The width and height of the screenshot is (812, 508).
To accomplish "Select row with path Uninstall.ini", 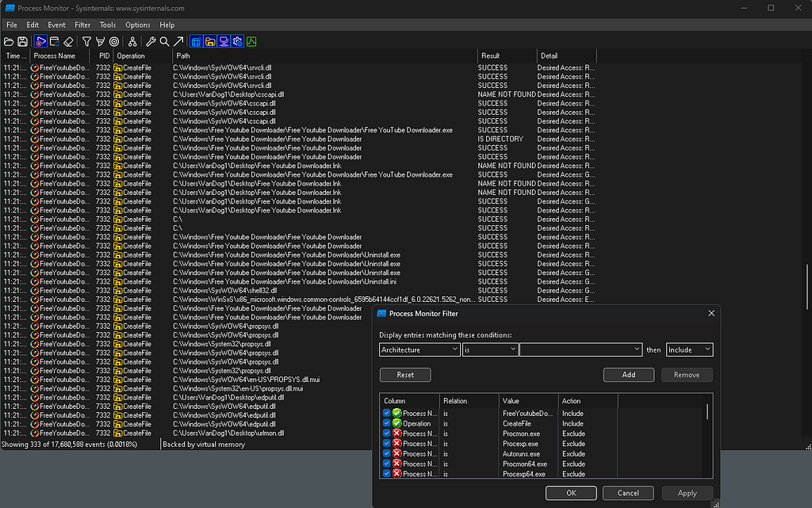I will (299, 281).
